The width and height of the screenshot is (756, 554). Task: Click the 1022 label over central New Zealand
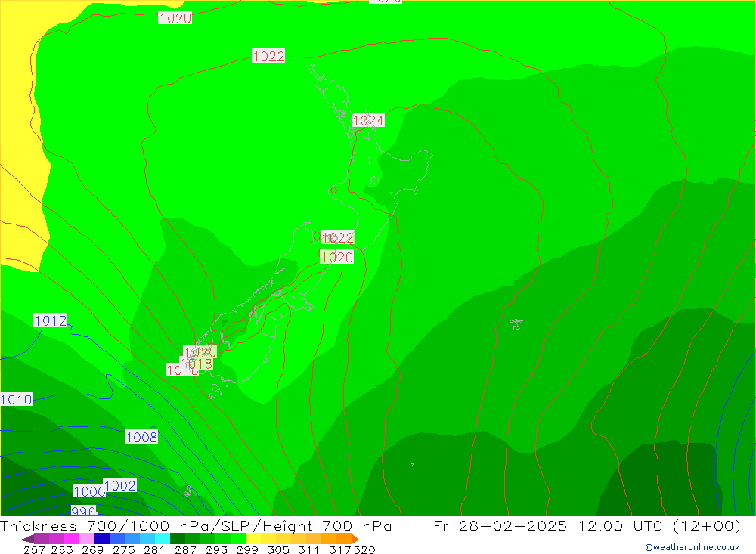click(x=337, y=237)
